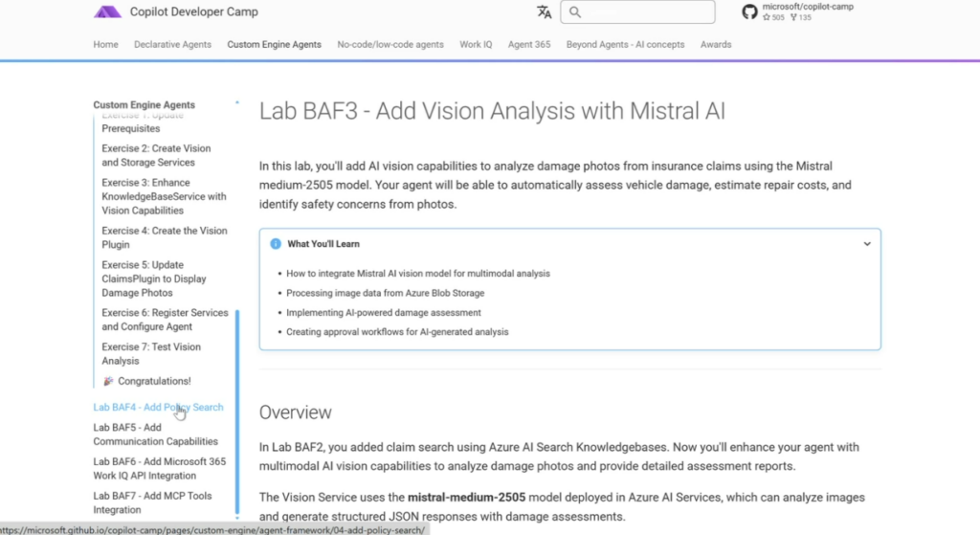Jump to Exercise 7: Test Vision Analysis
This screenshot has width=980, height=535.
tap(151, 353)
